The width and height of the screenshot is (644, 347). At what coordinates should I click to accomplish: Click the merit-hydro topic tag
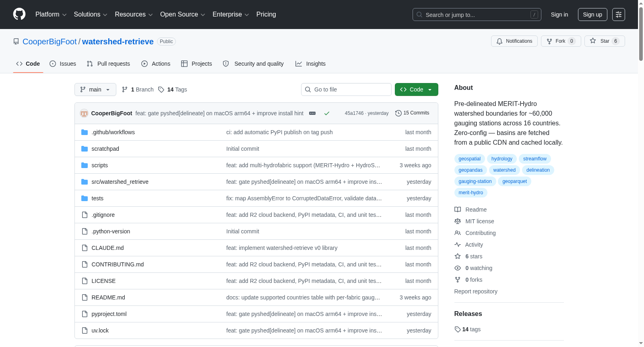point(471,193)
